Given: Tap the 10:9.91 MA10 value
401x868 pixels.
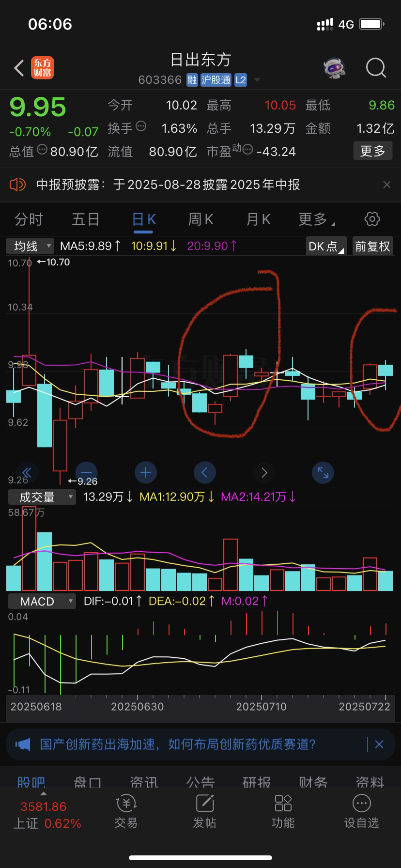Looking at the screenshot, I should [x=154, y=246].
